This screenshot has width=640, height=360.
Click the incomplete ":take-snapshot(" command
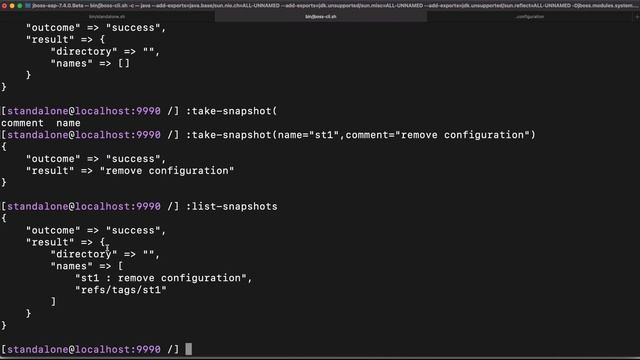(231, 111)
